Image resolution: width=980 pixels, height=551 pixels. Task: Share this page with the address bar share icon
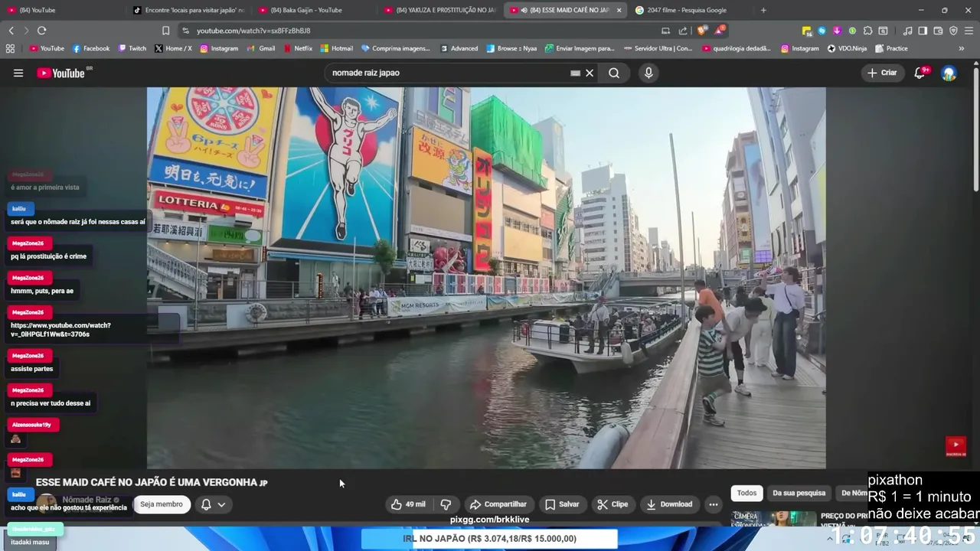pos(683,31)
